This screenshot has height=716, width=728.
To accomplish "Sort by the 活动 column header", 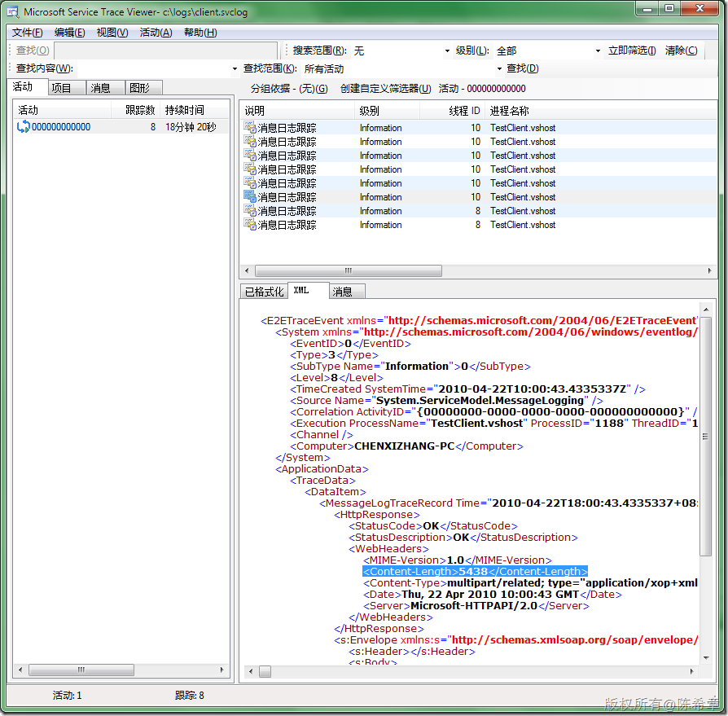I will click(x=63, y=110).
